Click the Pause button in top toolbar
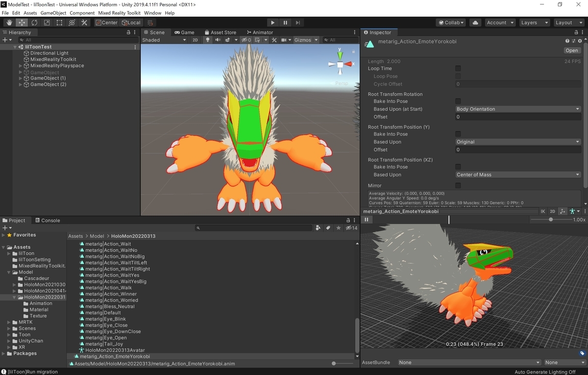Screen dimensions: 588x375 (x=285, y=23)
